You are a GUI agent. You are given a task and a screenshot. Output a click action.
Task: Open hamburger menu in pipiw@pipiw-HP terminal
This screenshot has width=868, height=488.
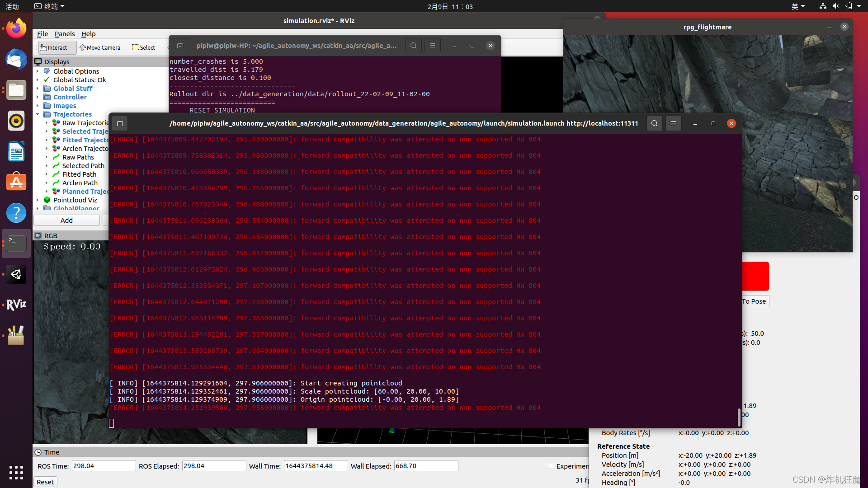point(432,46)
